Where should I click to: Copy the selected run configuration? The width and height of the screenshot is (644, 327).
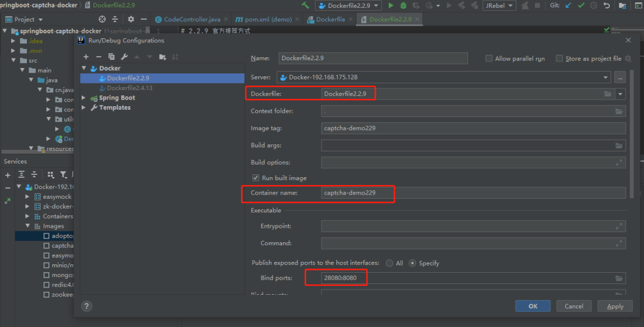pyautogui.click(x=112, y=57)
